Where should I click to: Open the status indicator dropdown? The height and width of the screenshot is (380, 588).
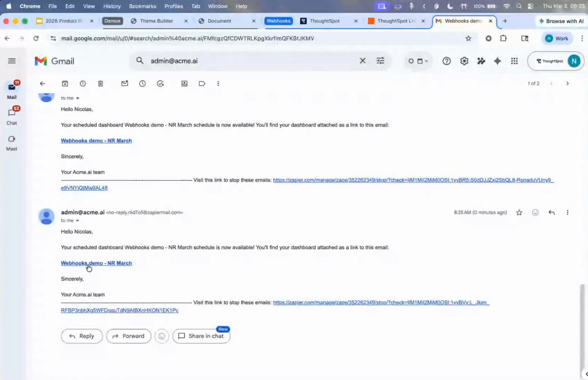coord(418,61)
